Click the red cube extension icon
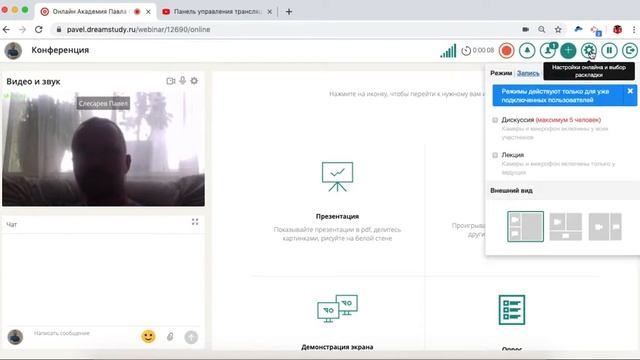Viewport: 640px width, 360px height. (617, 29)
